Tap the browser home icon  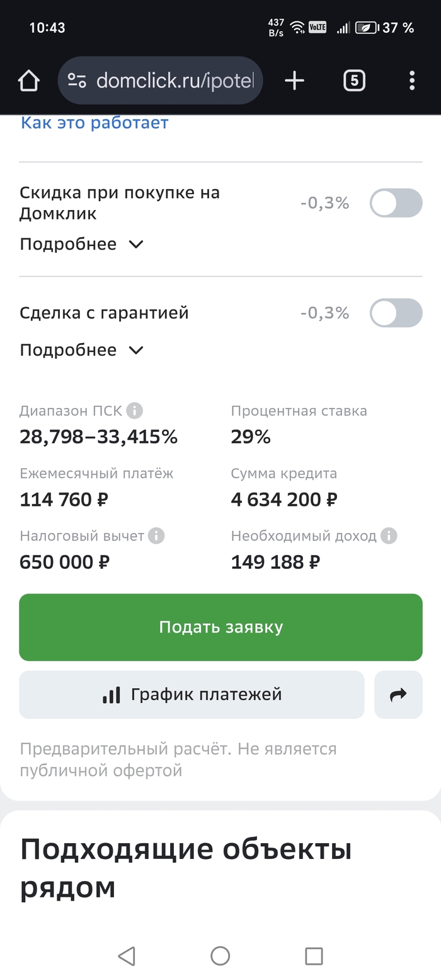29,81
